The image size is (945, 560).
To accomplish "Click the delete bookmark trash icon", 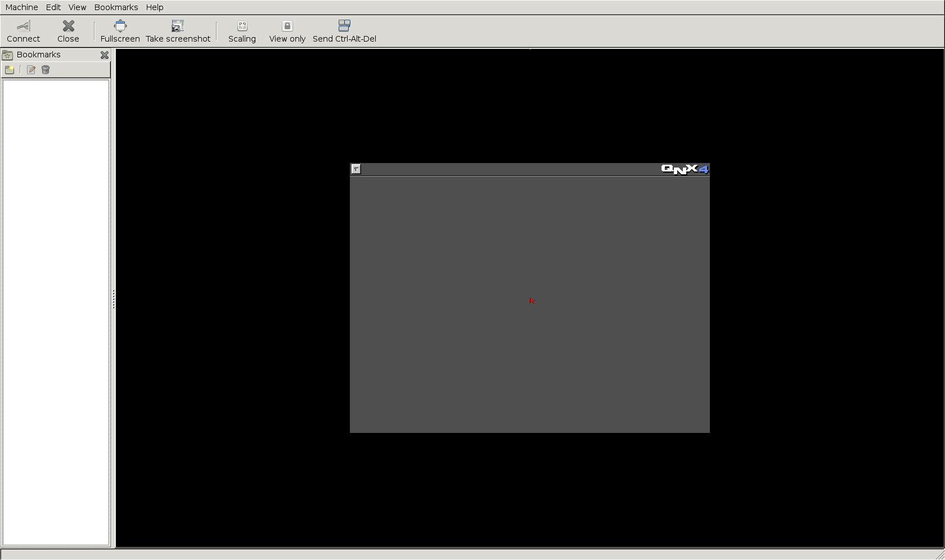I will click(46, 70).
